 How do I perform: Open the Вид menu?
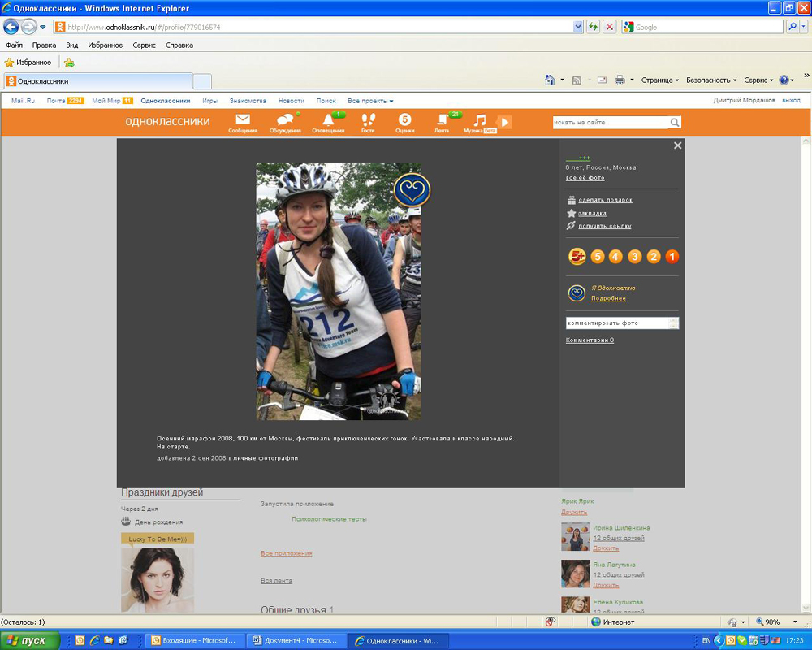coord(72,45)
